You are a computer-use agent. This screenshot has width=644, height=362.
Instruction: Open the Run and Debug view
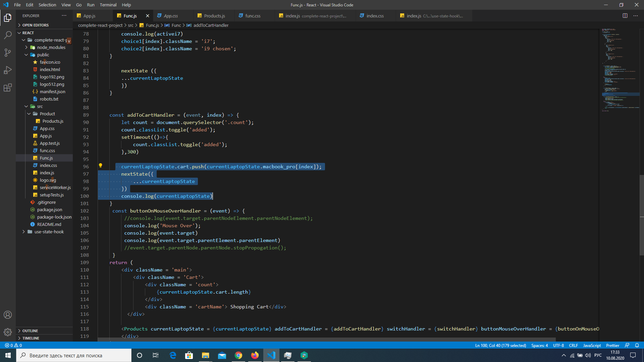8,70
